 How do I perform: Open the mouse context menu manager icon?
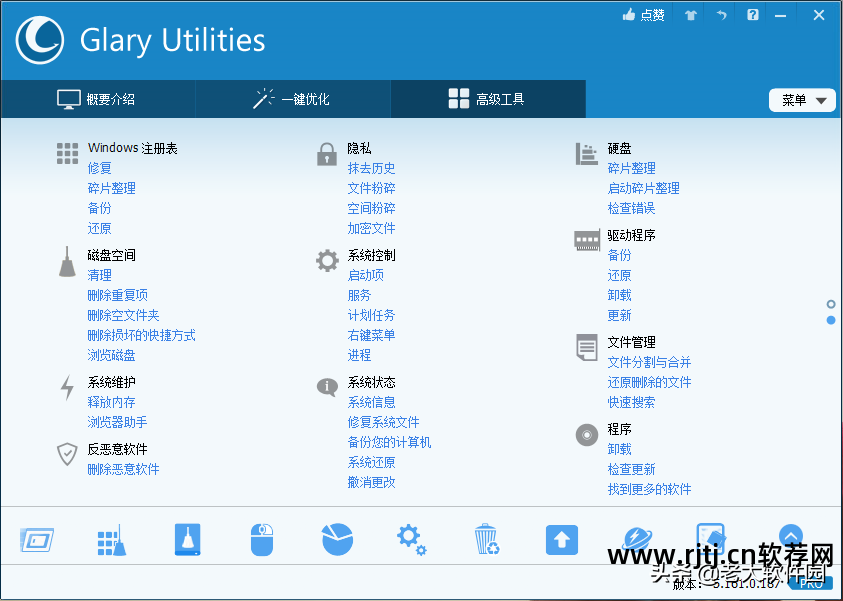262,540
